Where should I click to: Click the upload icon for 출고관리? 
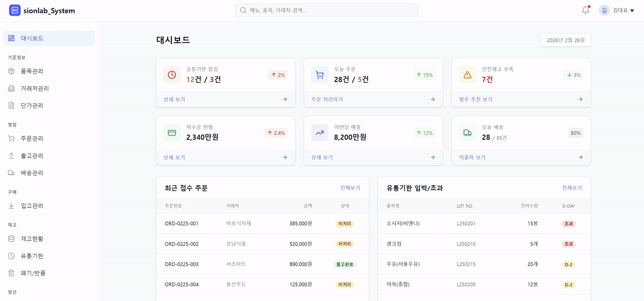[11, 156]
